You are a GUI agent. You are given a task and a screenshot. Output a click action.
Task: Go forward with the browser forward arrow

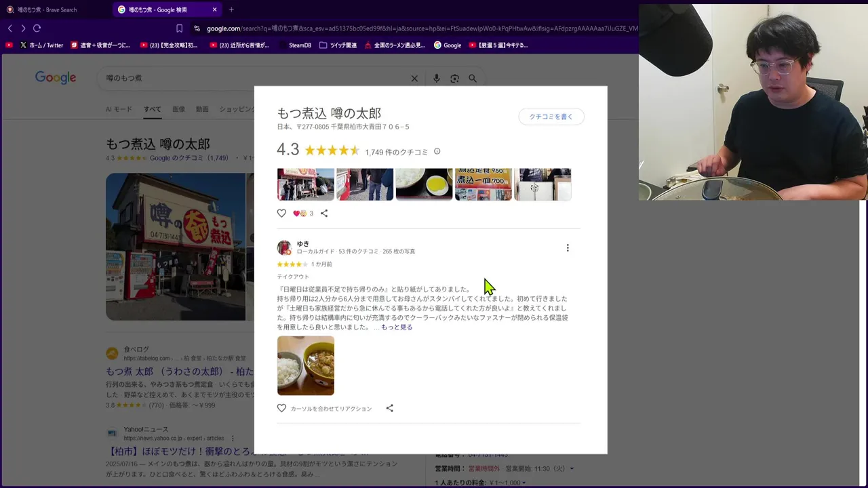tap(23, 28)
